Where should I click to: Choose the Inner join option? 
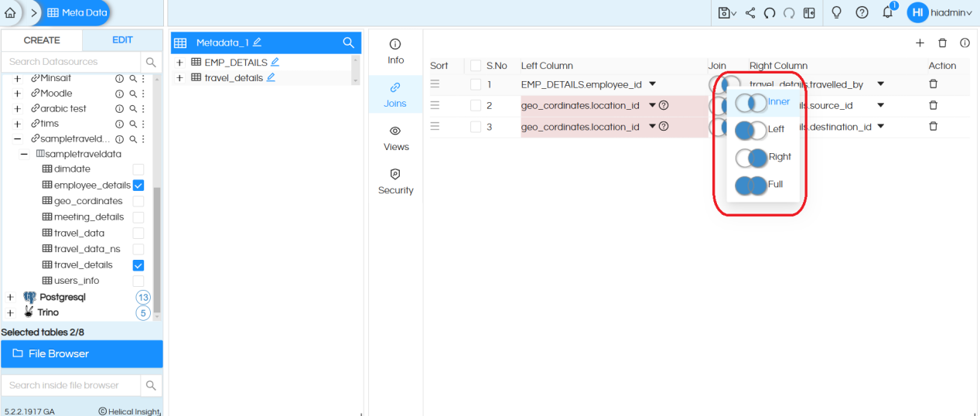click(762, 102)
